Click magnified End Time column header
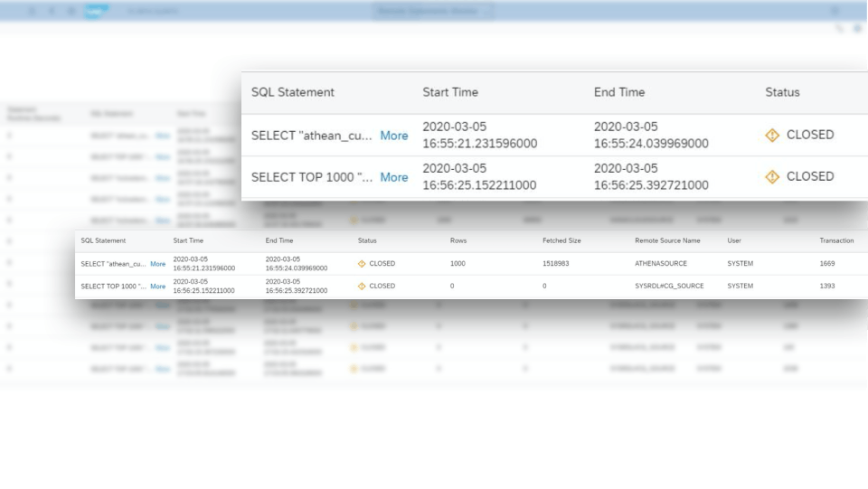 [x=618, y=92]
